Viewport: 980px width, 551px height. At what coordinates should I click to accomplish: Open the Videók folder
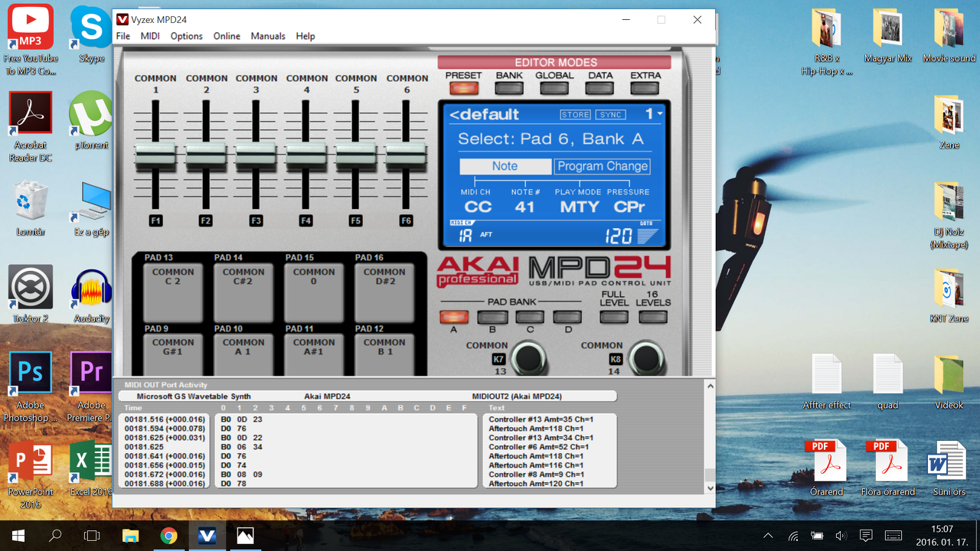coord(949,381)
